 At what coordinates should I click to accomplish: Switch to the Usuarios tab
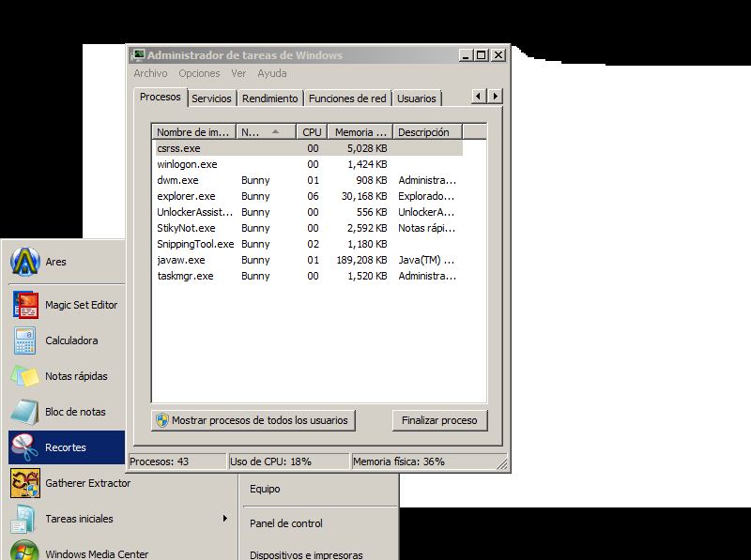click(417, 98)
